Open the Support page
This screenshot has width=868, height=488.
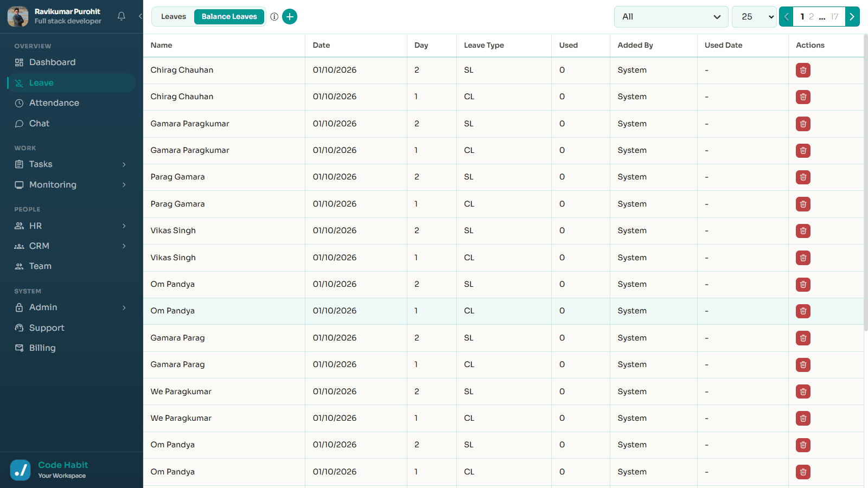[x=72, y=328]
